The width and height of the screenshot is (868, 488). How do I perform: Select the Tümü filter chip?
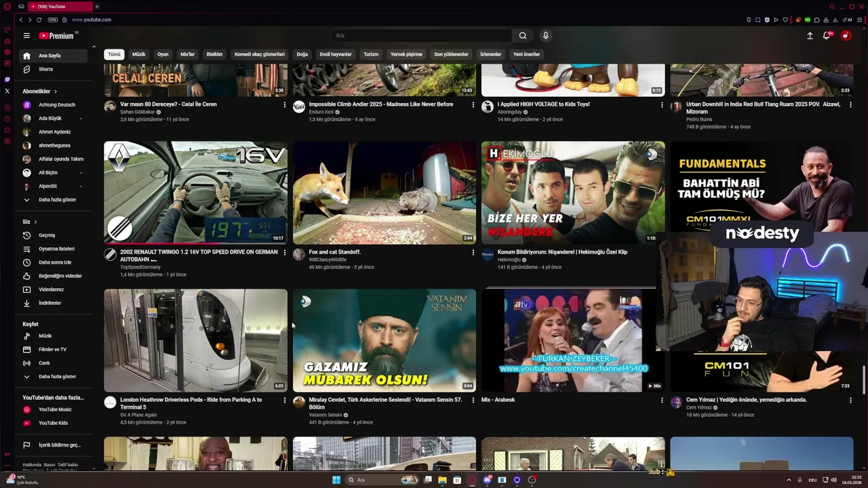coord(114,54)
